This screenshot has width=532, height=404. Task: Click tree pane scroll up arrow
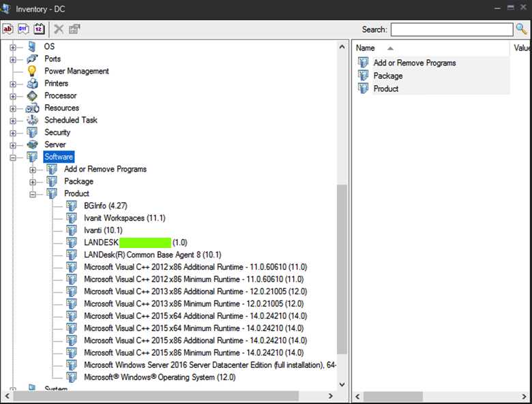point(342,47)
